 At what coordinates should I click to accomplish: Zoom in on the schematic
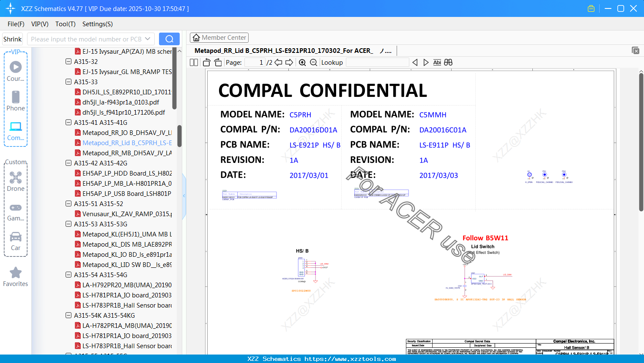(x=302, y=63)
